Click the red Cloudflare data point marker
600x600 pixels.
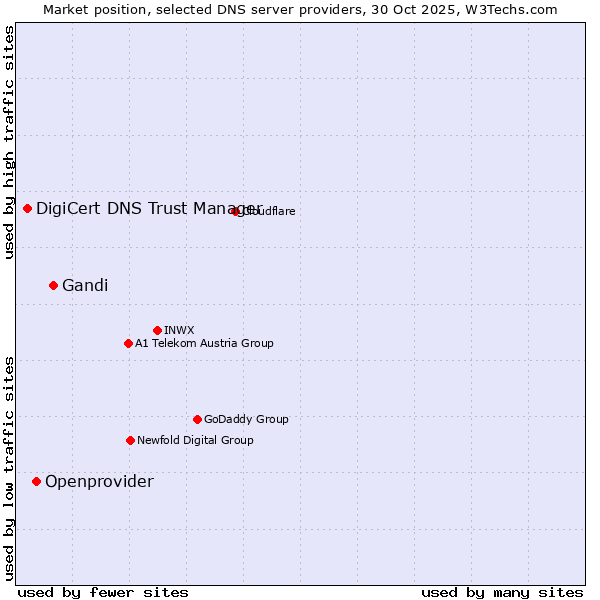point(236,211)
